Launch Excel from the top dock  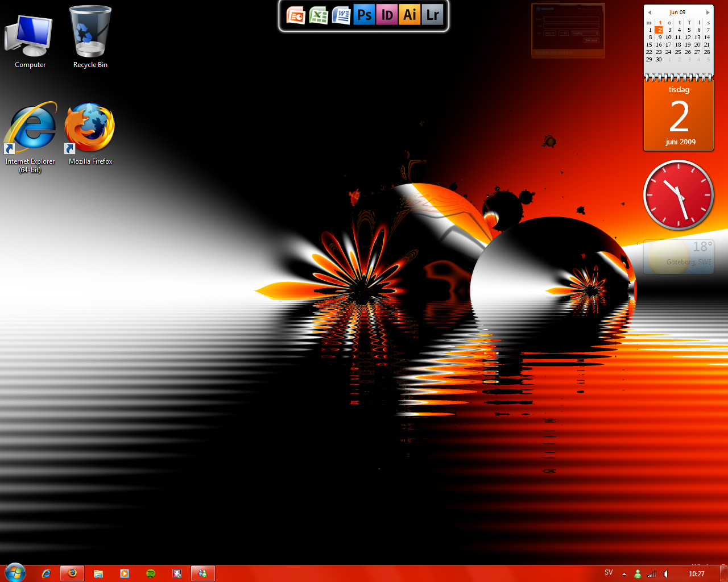point(318,15)
